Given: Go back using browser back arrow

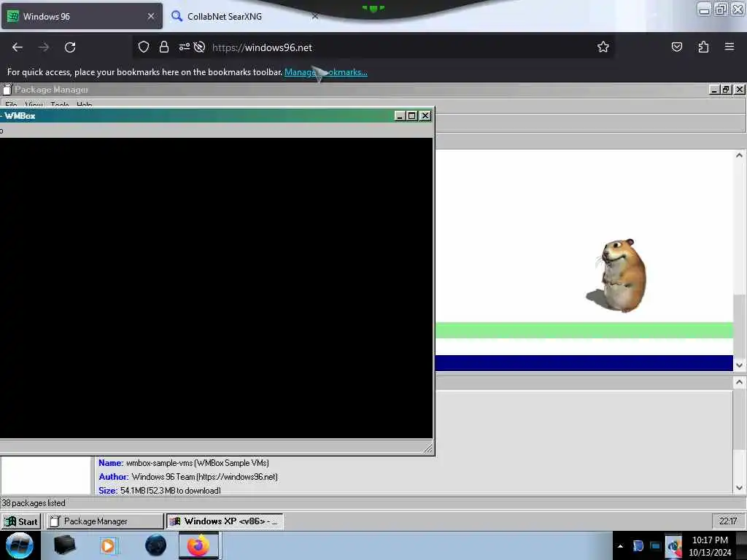Looking at the screenshot, I should pos(18,47).
